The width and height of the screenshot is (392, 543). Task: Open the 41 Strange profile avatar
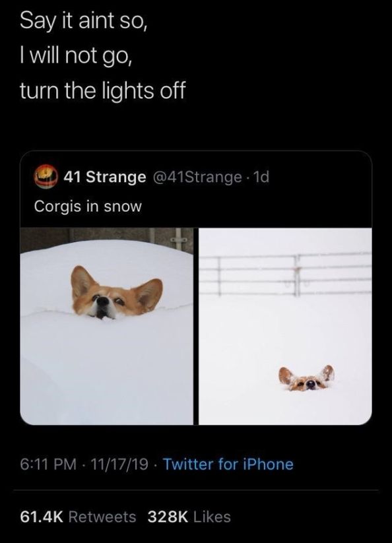pos(46,176)
